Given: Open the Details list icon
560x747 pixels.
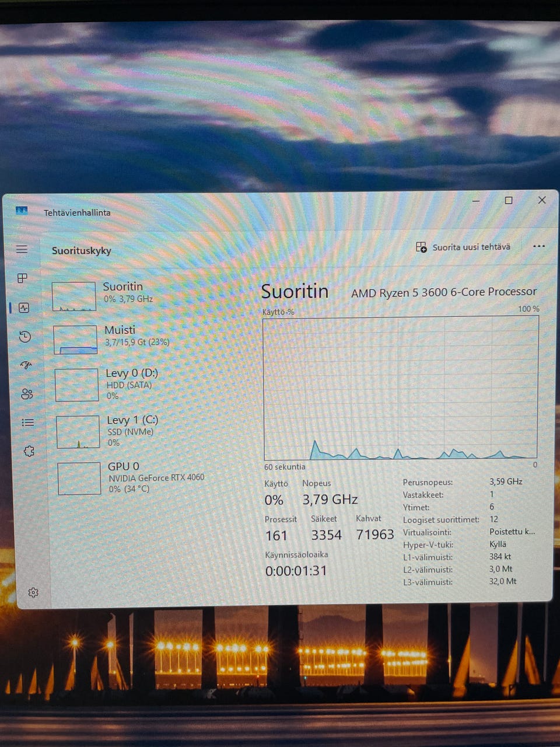Looking at the screenshot, I should click(x=27, y=423).
